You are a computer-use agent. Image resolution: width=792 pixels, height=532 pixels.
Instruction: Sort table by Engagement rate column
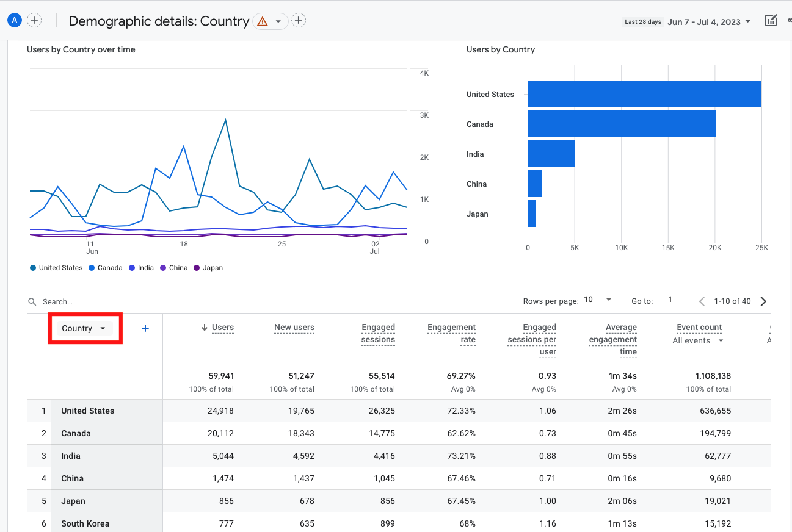coord(451,333)
